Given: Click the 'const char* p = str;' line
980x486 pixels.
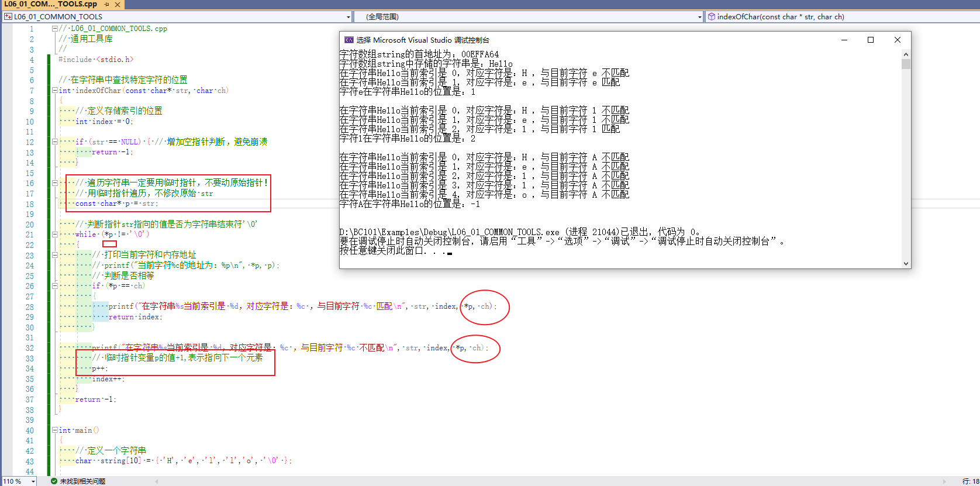Looking at the screenshot, I should pos(116,204).
